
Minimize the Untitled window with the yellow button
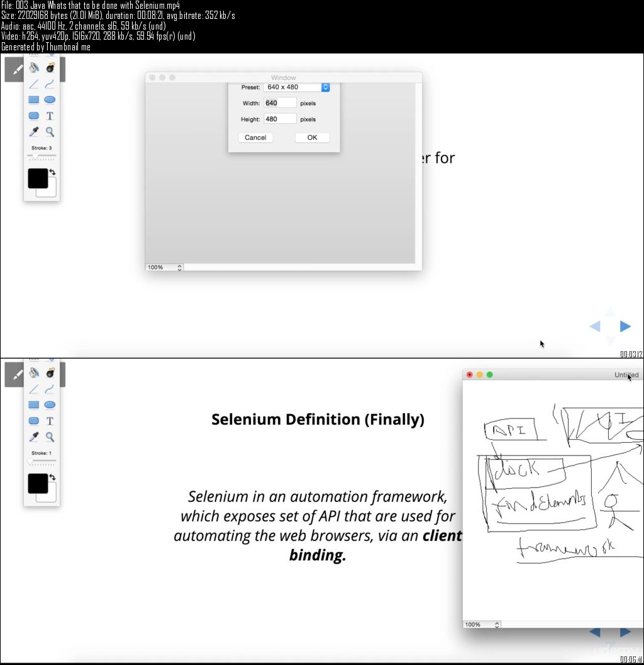479,374
